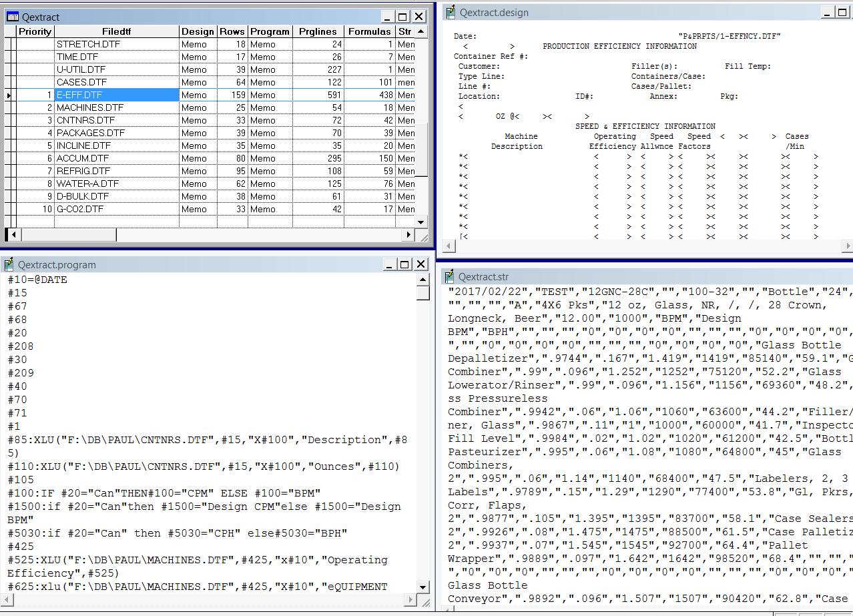
Task: Maximize the Qextract.program window
Action: pos(404,264)
